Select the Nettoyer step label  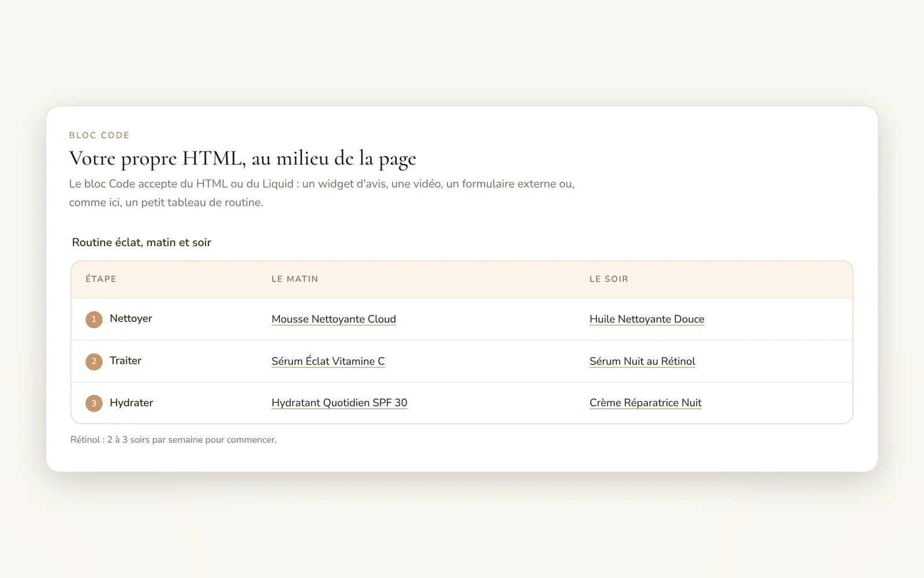131,318
